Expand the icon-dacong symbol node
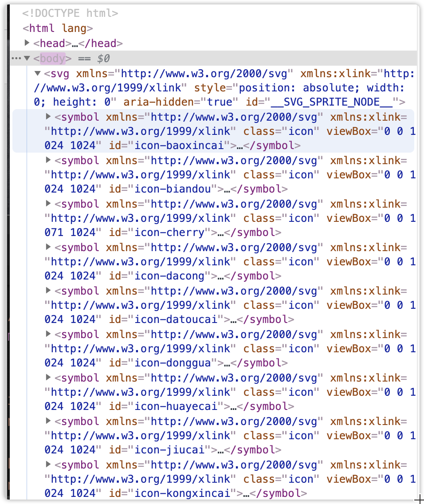 [47, 248]
